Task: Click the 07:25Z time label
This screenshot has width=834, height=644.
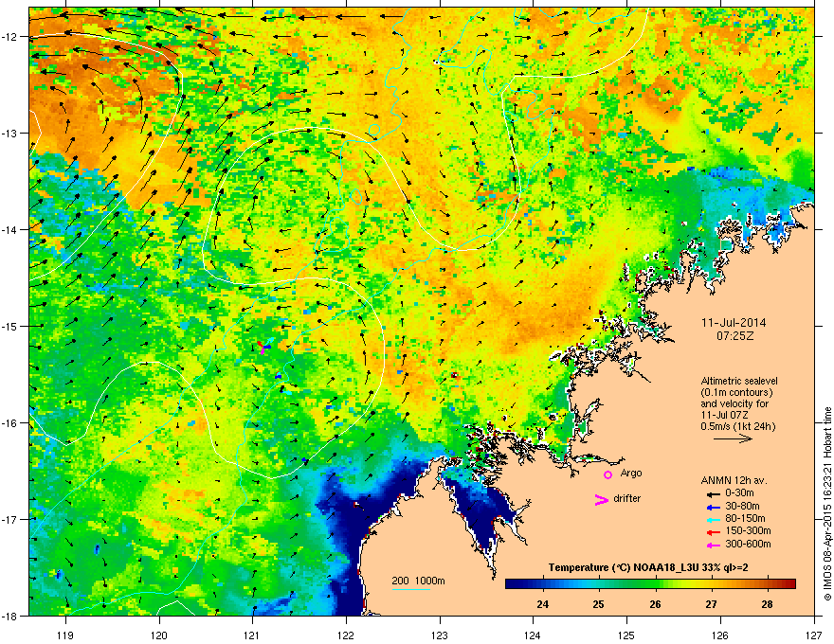Action: pyautogui.click(x=734, y=336)
